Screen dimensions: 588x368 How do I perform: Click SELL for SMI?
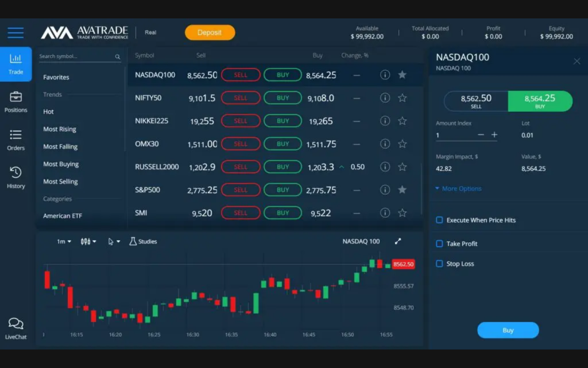pos(241,213)
